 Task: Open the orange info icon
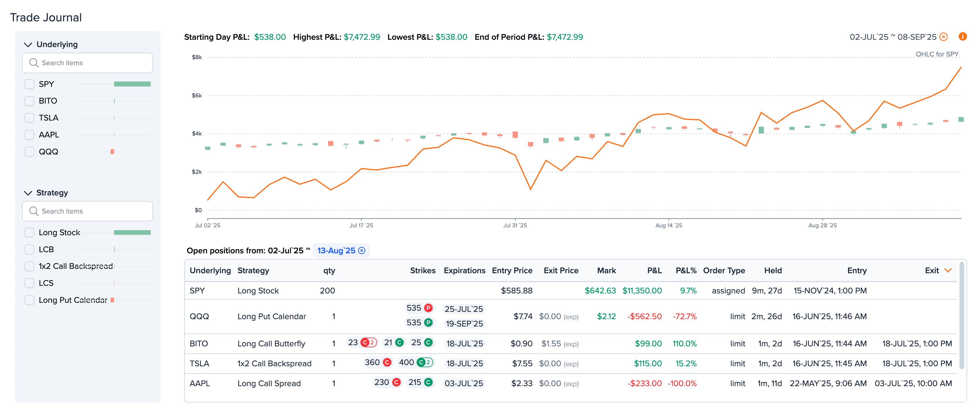coord(962,37)
